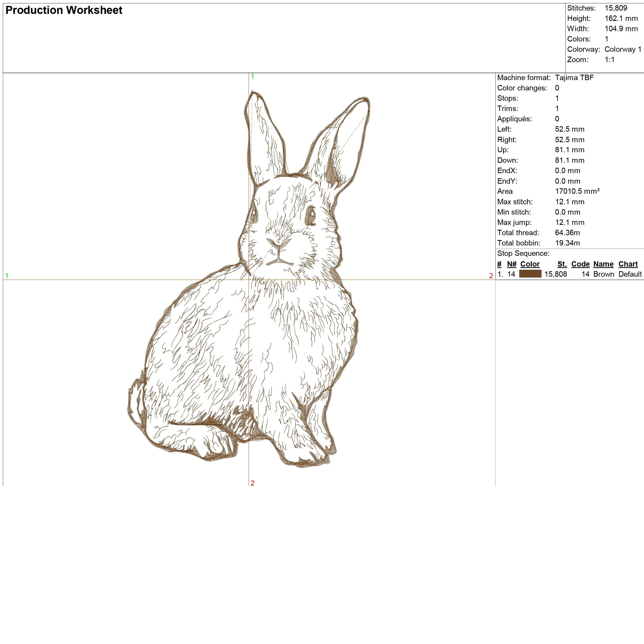Click the N# column header
644x644 pixels.
(x=511, y=264)
